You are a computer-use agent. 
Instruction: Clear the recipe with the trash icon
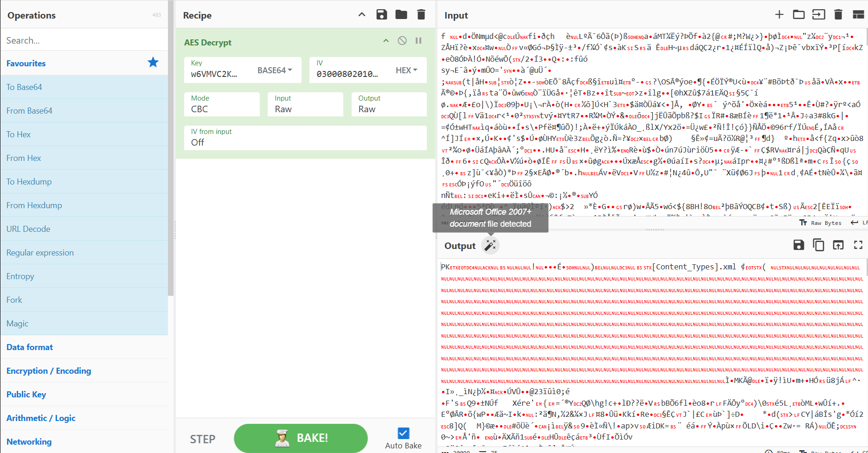(421, 15)
